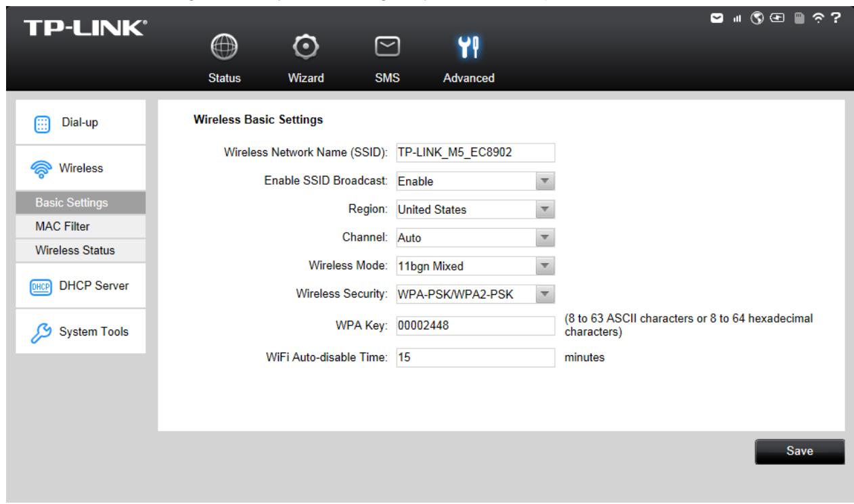Image resolution: width=854 pixels, height=504 pixels.
Task: Open the Wireless Status submenu item
Action: tap(81, 250)
